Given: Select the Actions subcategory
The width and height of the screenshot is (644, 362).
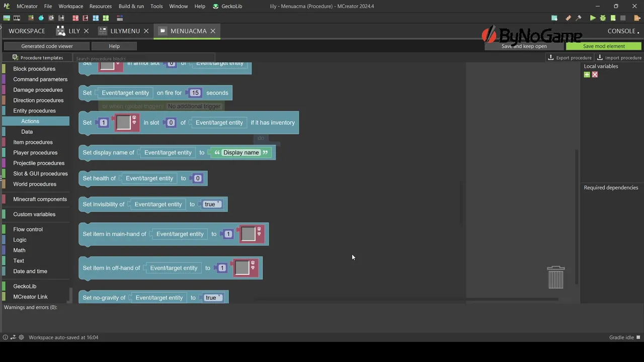Looking at the screenshot, I should (x=30, y=121).
